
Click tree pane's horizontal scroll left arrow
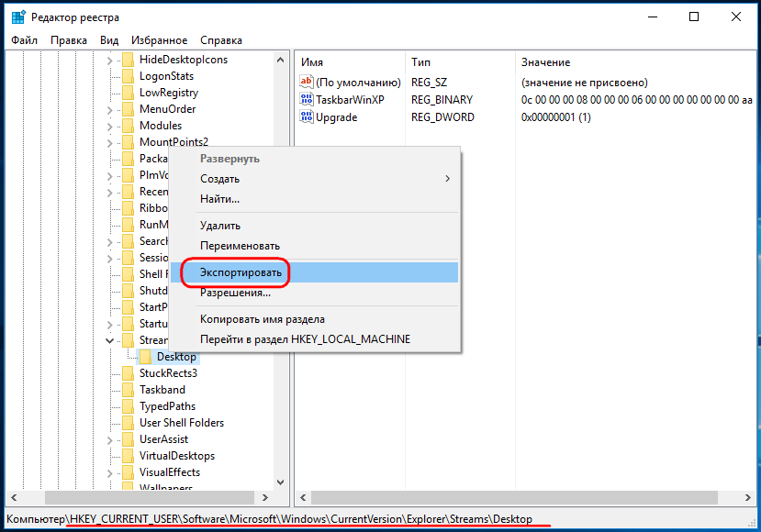pyautogui.click(x=14, y=497)
